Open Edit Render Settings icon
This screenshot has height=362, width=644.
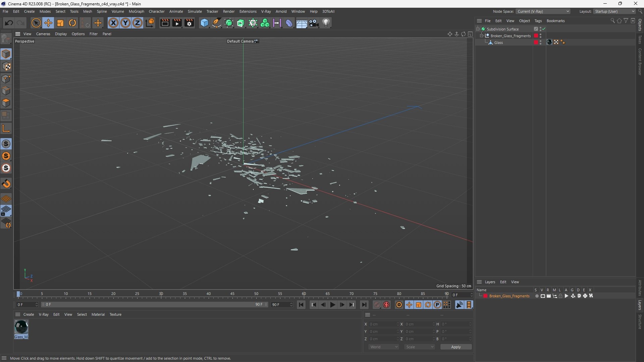pyautogui.click(x=190, y=23)
